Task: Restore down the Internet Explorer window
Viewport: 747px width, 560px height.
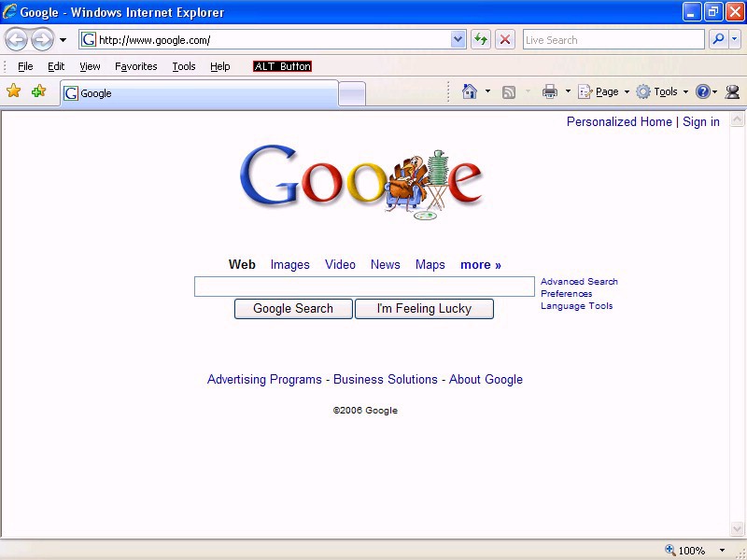Action: 713,12
